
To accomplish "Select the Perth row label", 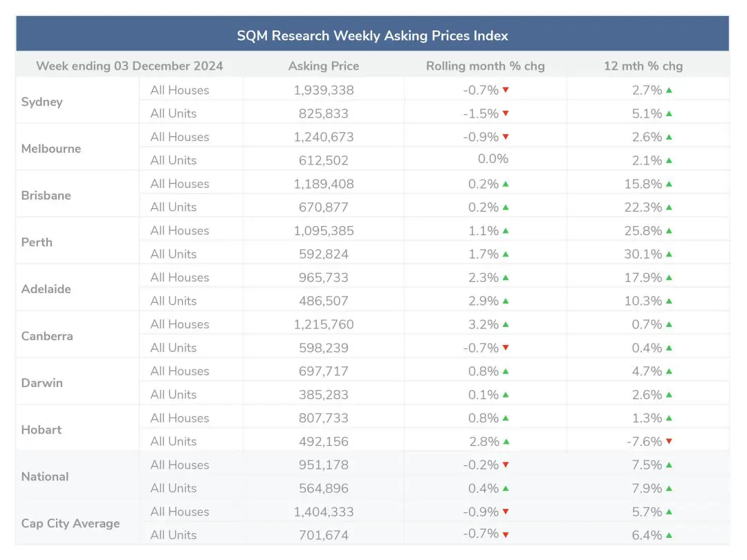I will coord(37,242).
